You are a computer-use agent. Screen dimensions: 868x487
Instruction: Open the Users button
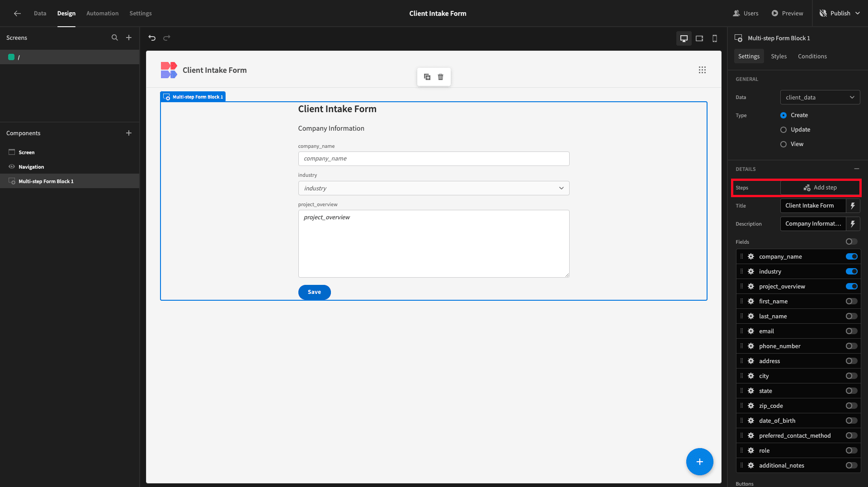click(745, 13)
